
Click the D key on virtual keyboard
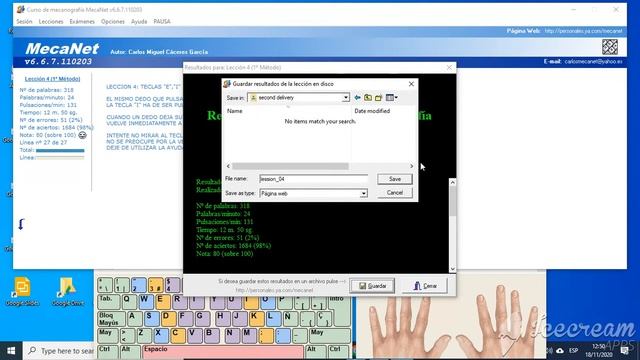coord(168,319)
